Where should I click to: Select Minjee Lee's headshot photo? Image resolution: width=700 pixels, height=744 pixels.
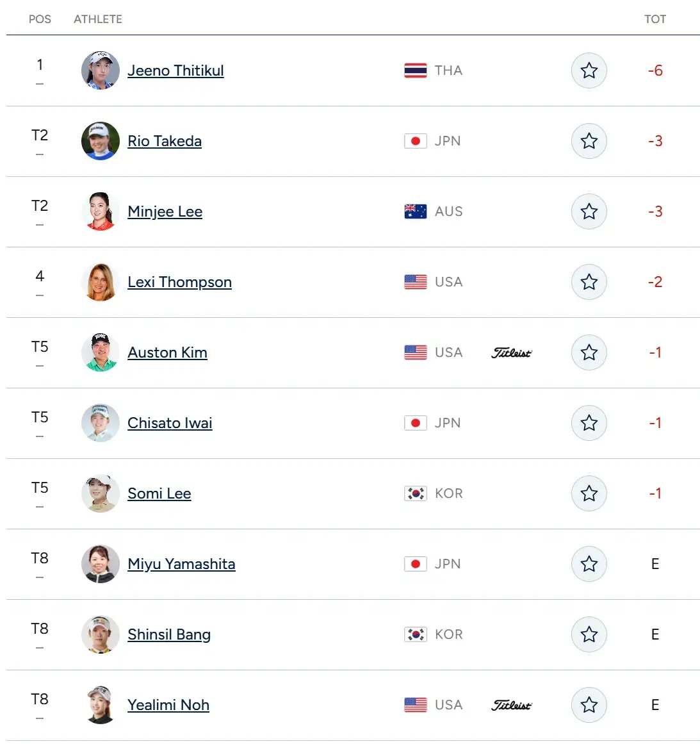point(100,211)
